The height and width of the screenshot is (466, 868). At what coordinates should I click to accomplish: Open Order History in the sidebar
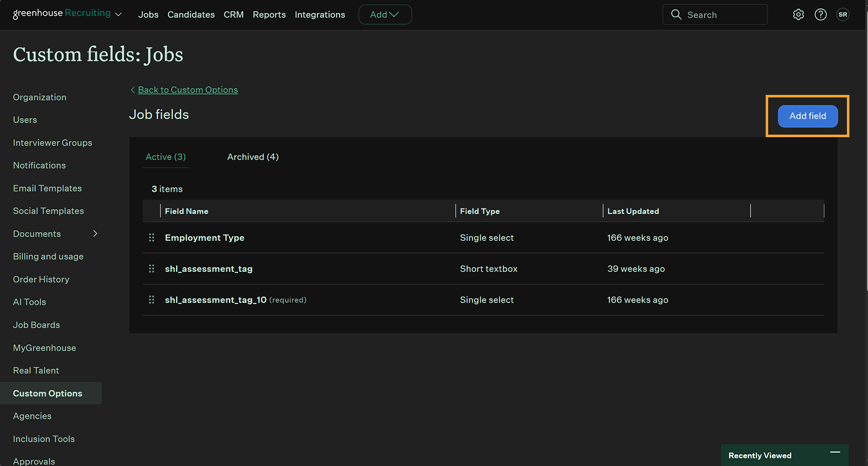(41, 279)
